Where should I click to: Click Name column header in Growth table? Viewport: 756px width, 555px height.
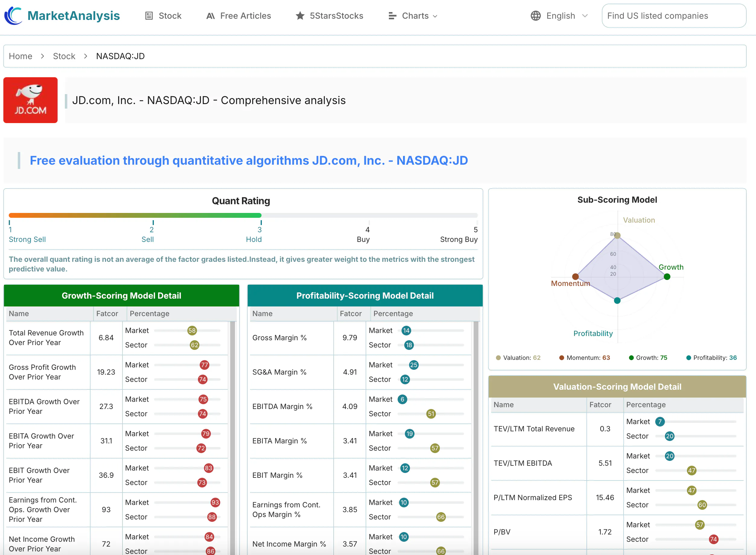19,314
